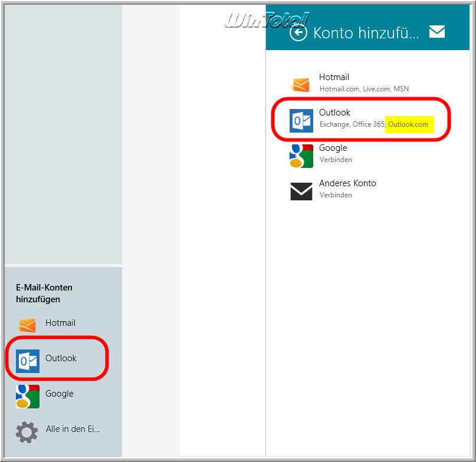Click Outlook text in left sidebar

pyautogui.click(x=61, y=358)
